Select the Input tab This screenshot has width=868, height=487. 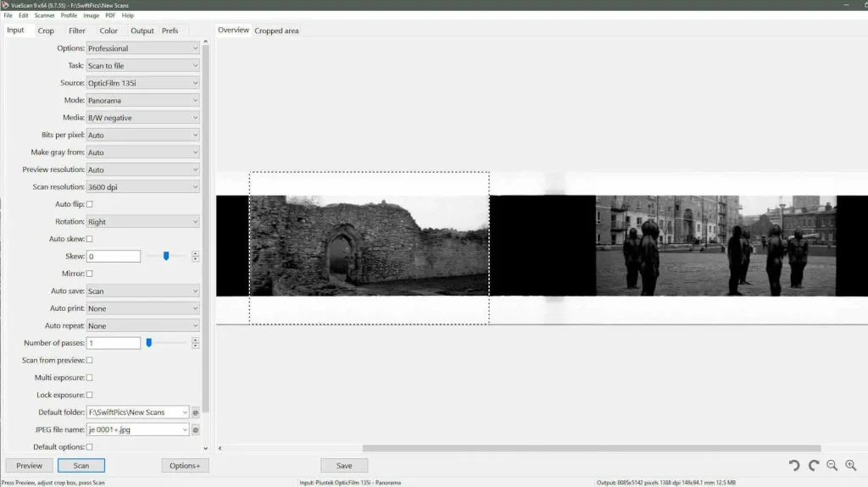tap(15, 30)
